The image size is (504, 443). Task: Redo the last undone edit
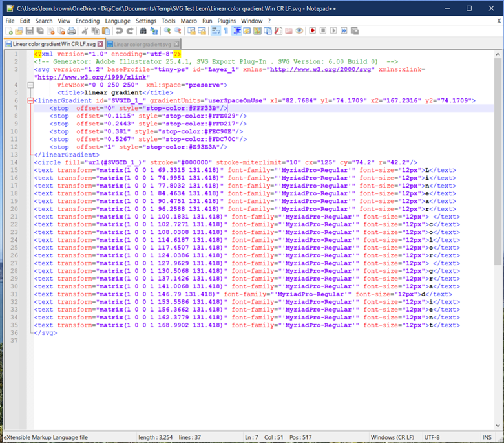[x=129, y=31]
